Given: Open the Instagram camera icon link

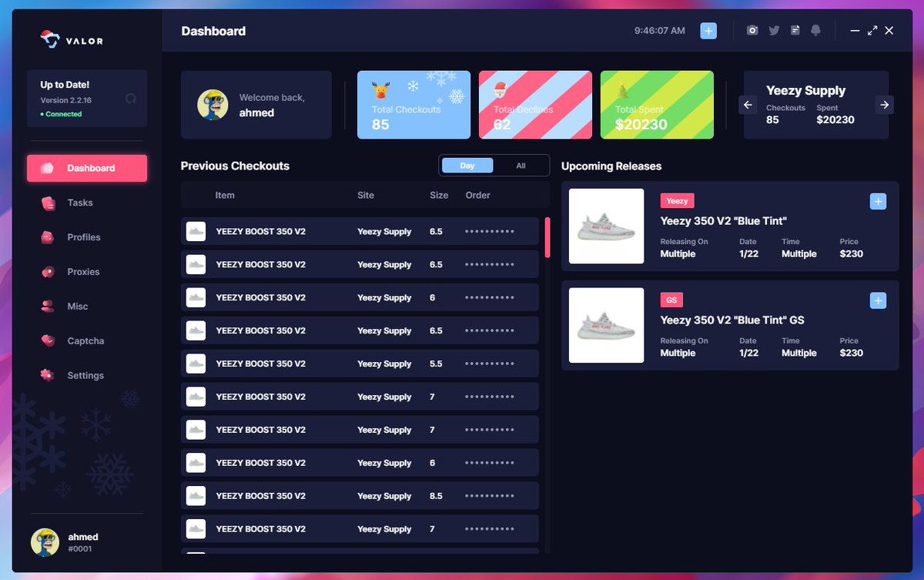Looking at the screenshot, I should tap(752, 31).
